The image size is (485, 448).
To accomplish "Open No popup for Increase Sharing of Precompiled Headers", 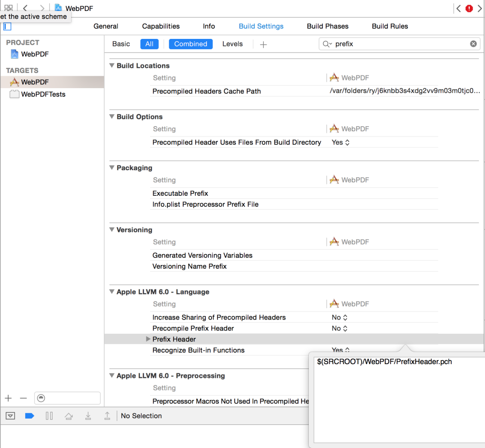I will (x=340, y=317).
